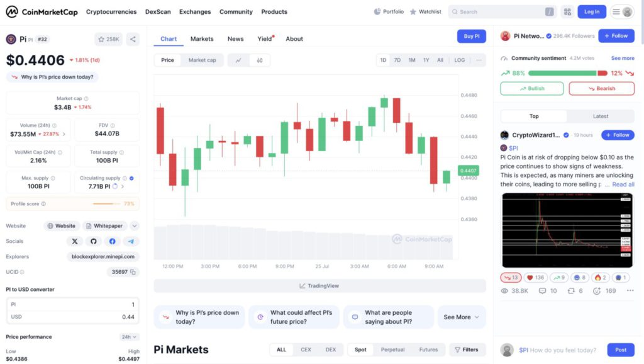Open the GitHub social icon
This screenshot has width=644, height=364.
point(94,241)
